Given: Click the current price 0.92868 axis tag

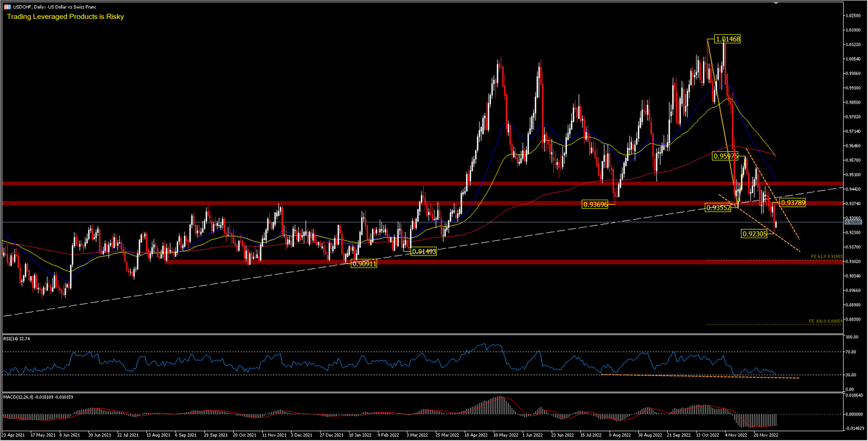Looking at the screenshot, I should point(853,222).
